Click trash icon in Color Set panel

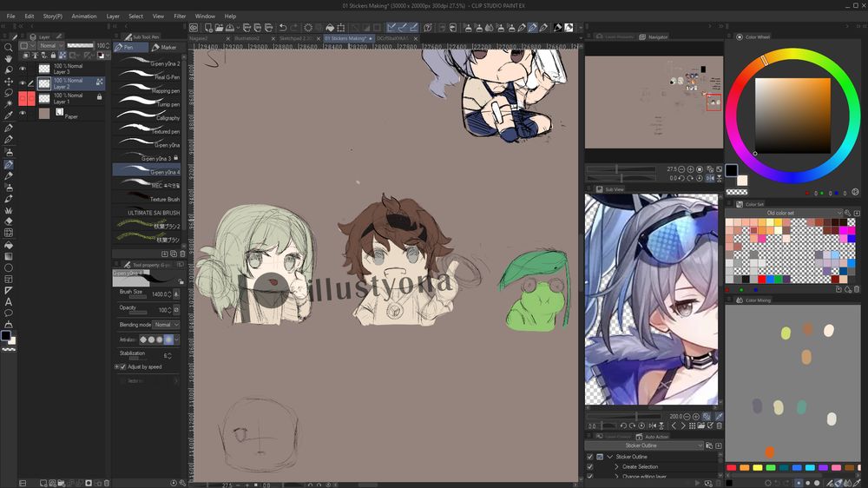[857, 290]
